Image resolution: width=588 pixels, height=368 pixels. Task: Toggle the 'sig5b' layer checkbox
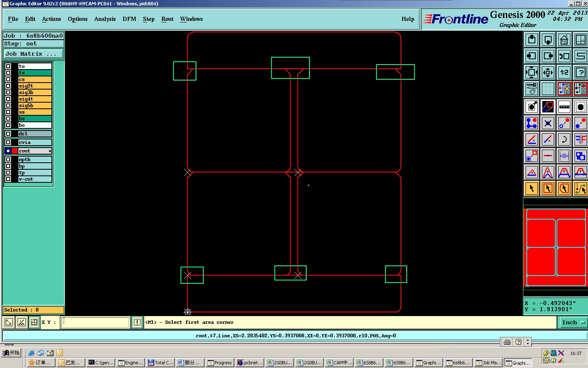point(8,105)
